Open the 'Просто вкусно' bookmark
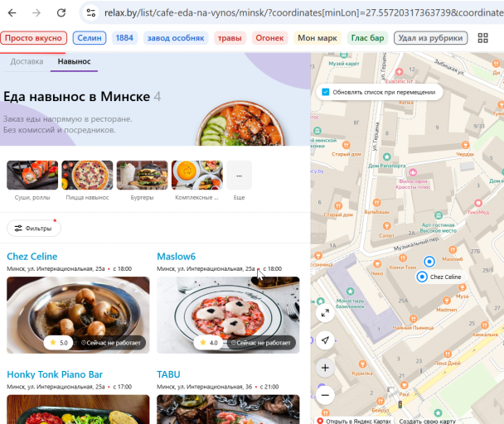 [x=33, y=38]
